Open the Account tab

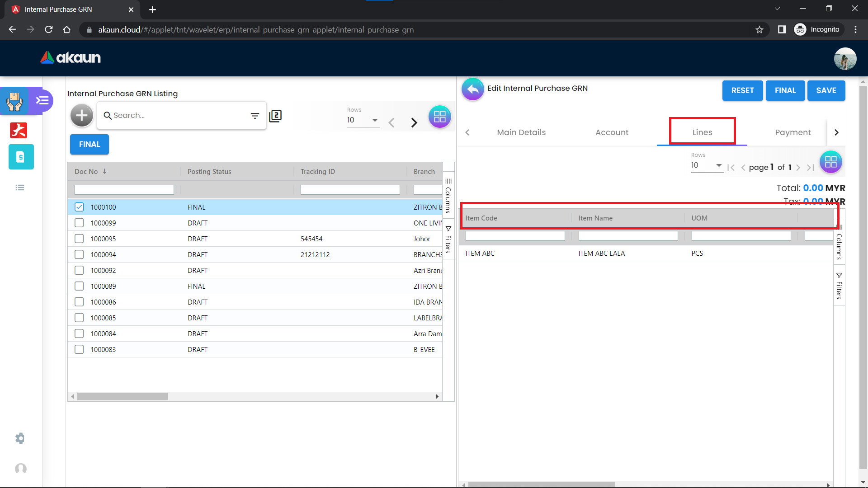pos(612,132)
